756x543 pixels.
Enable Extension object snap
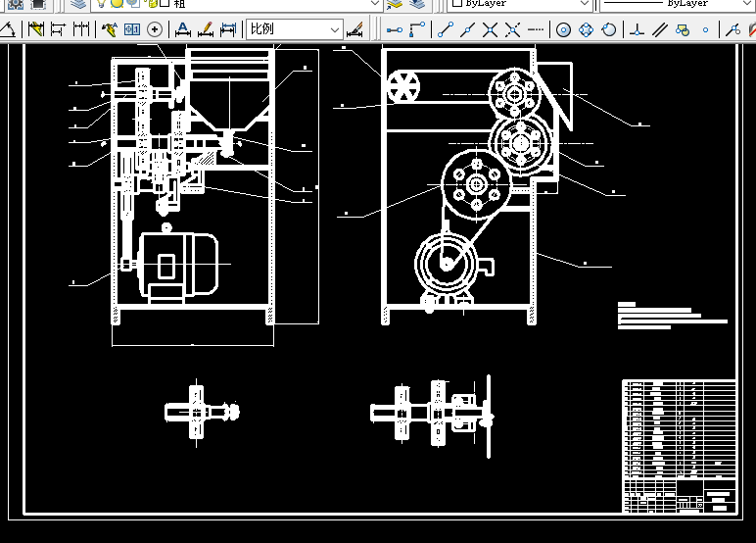click(536, 29)
